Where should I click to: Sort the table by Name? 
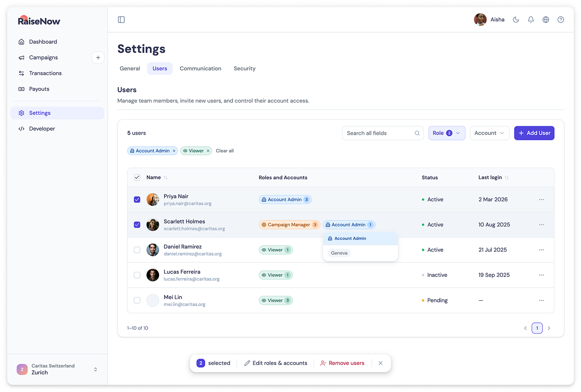(x=165, y=177)
